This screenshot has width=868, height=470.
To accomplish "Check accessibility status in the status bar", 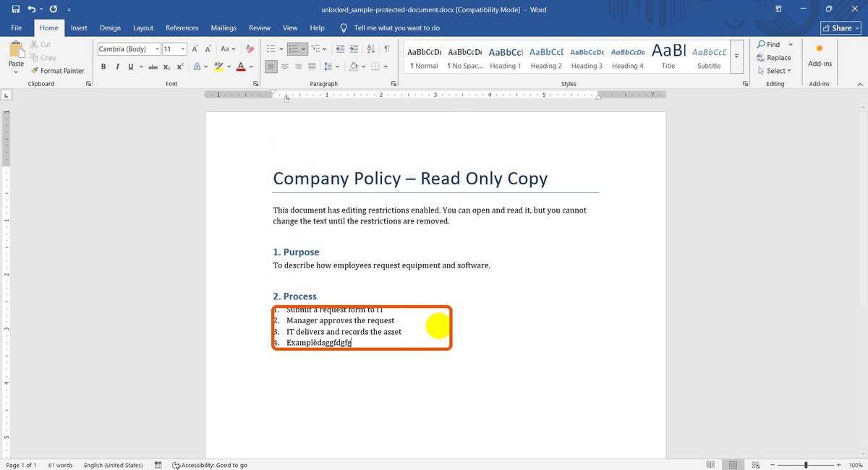I will (210, 465).
